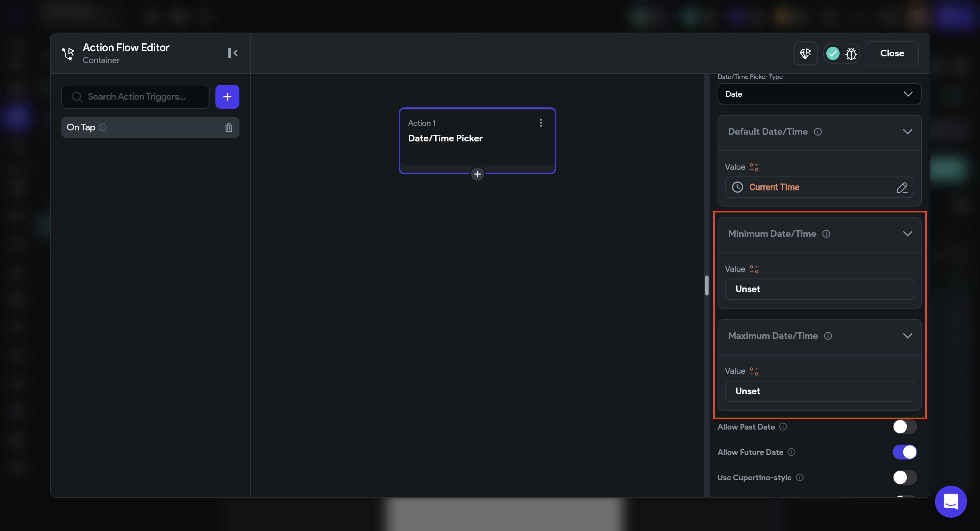Click the AI gem cursor icon
The image size is (980, 531).
click(805, 54)
